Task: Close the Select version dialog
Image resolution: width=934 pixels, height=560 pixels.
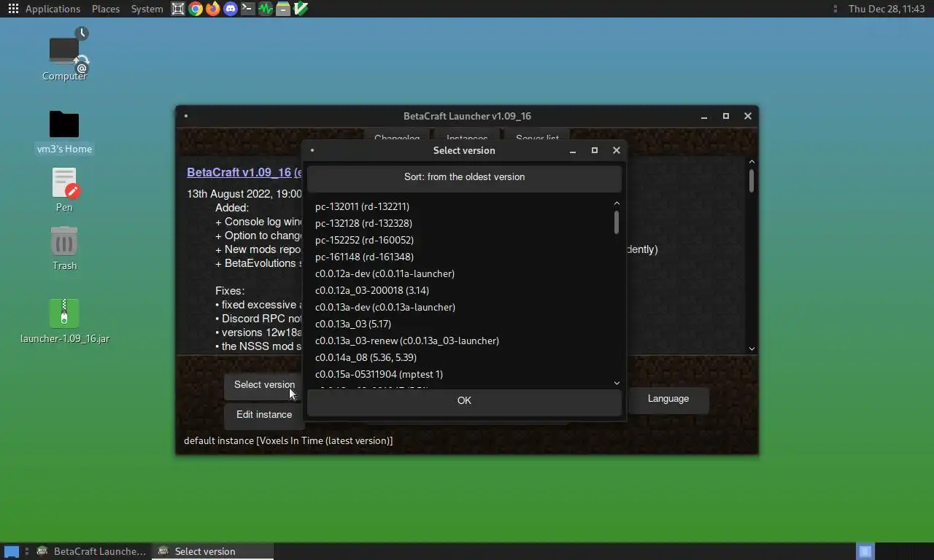Action: coord(617,150)
